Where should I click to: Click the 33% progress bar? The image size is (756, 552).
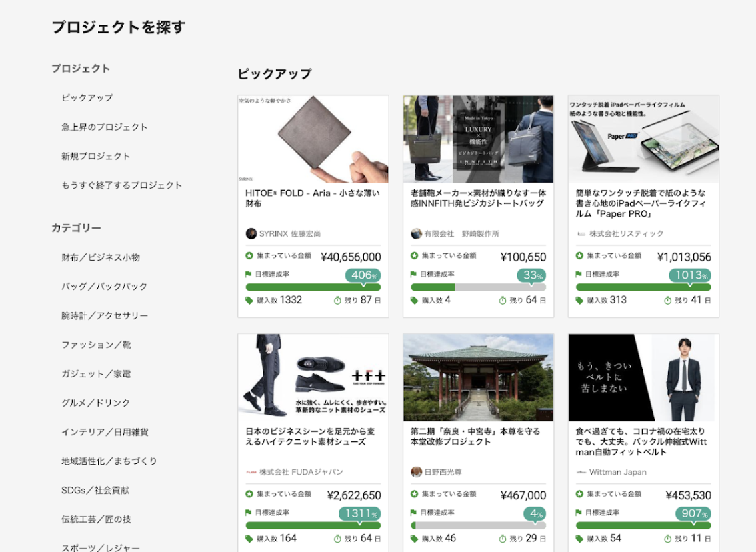pos(478,287)
